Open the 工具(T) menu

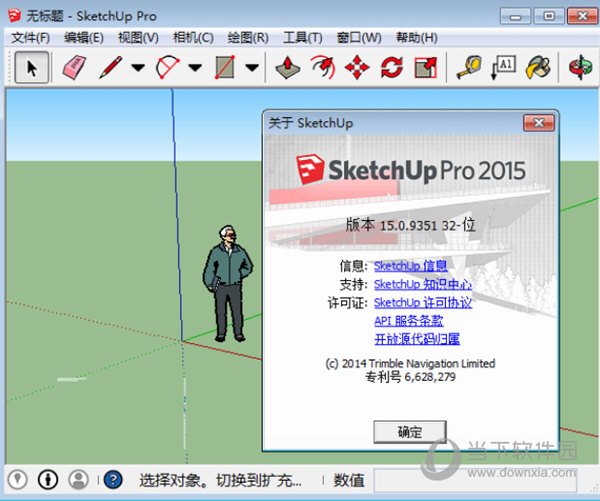point(302,38)
